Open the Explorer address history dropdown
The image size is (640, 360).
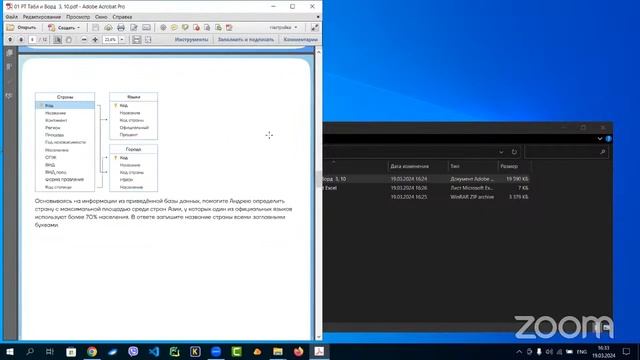click(x=501, y=152)
